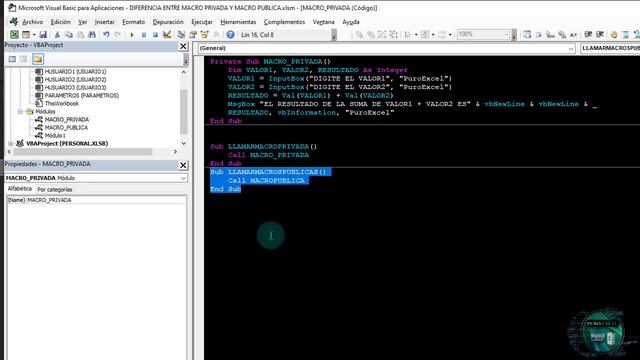Click the Project tree horizontal scrollbar
The image size is (640, 360).
[82, 151]
